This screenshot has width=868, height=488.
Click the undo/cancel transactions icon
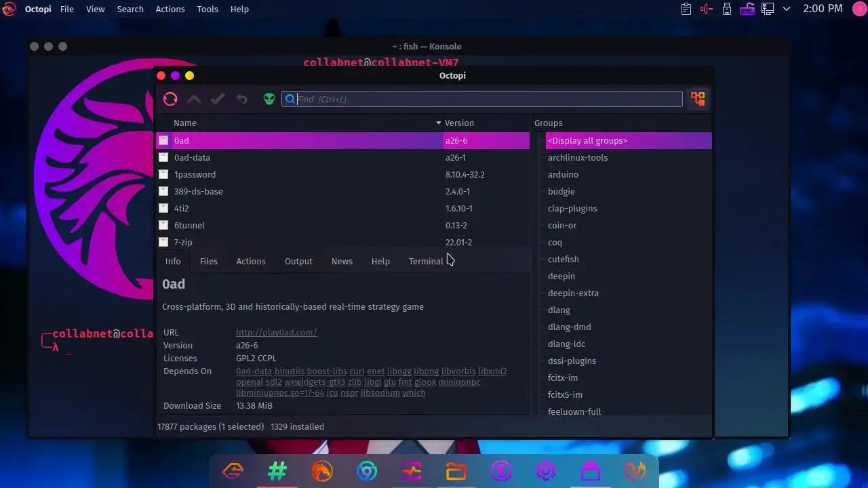pos(241,99)
